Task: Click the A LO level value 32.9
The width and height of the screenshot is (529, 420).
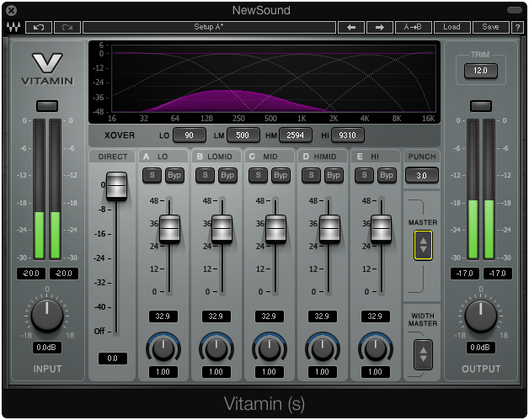Action: coord(163,316)
